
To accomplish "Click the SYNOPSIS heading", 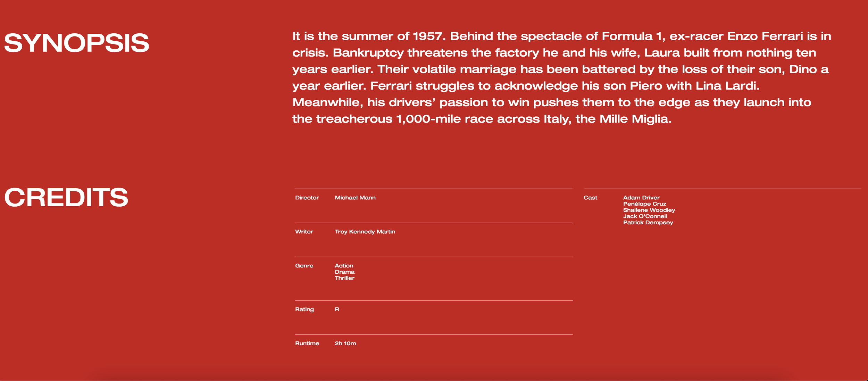I will click(76, 43).
